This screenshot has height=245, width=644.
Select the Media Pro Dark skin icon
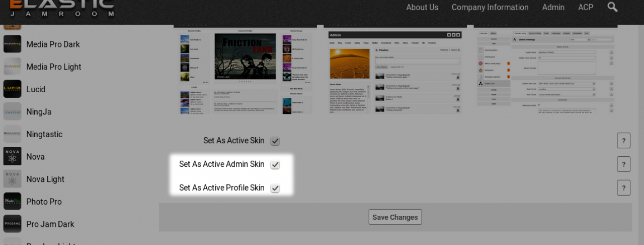point(12,44)
